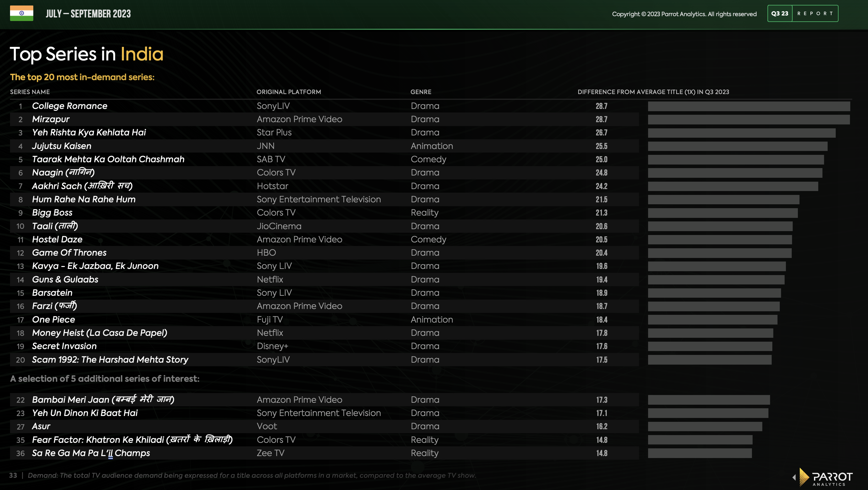Click Fear Factor: Khatron Ke Khiladi title

click(x=132, y=440)
